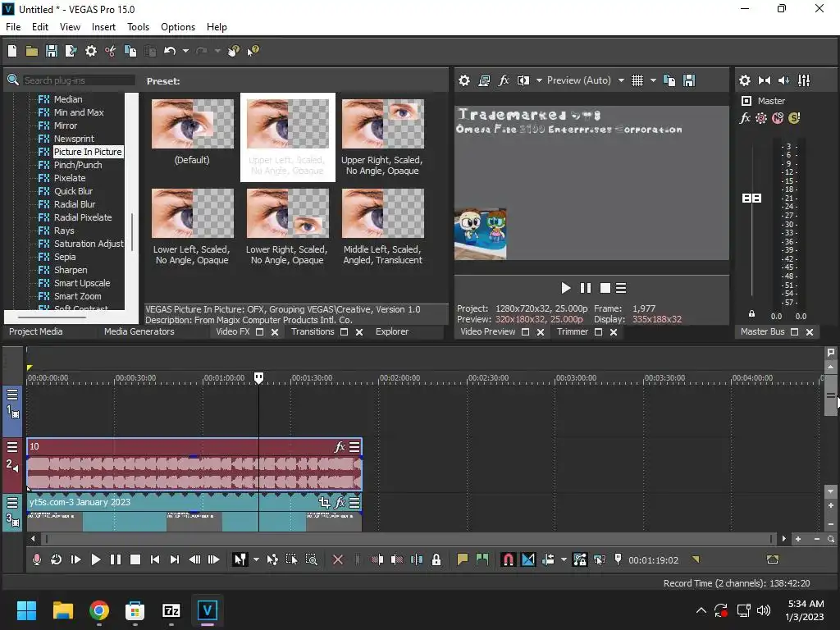The height and width of the screenshot is (630, 840).
Task: Go to start of the project
Action: (x=155, y=559)
